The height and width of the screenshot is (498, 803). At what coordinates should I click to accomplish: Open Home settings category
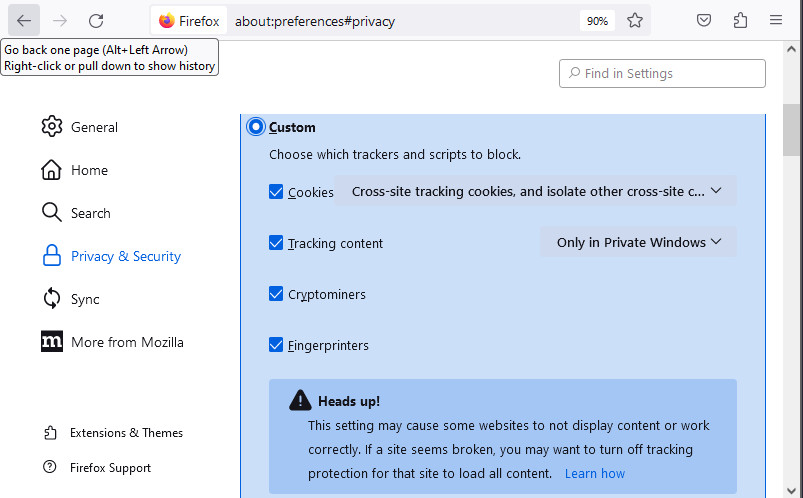90,170
